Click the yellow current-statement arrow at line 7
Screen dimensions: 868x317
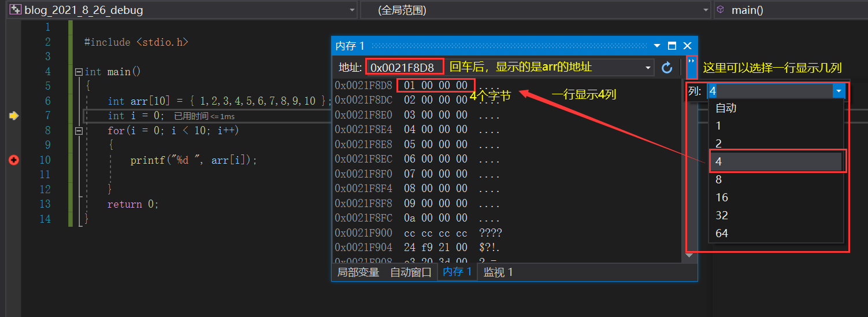coord(14,116)
